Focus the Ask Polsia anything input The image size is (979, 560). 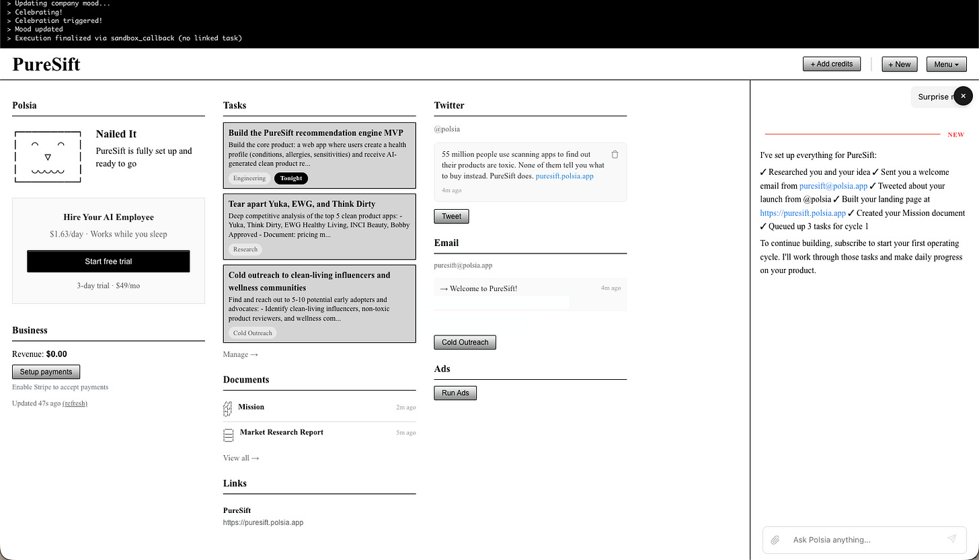[x=864, y=539]
